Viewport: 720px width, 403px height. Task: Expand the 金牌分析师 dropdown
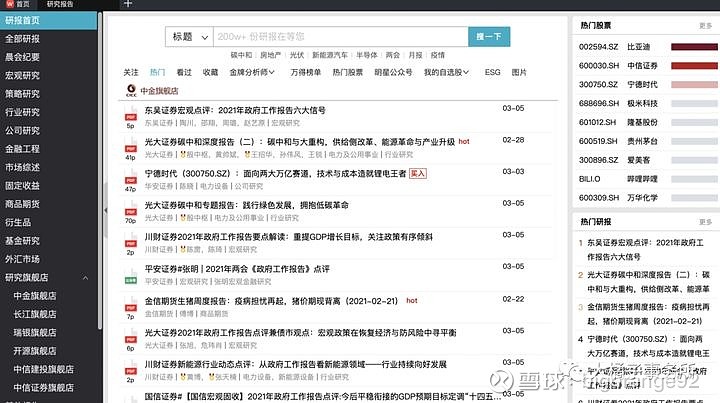tap(252, 72)
